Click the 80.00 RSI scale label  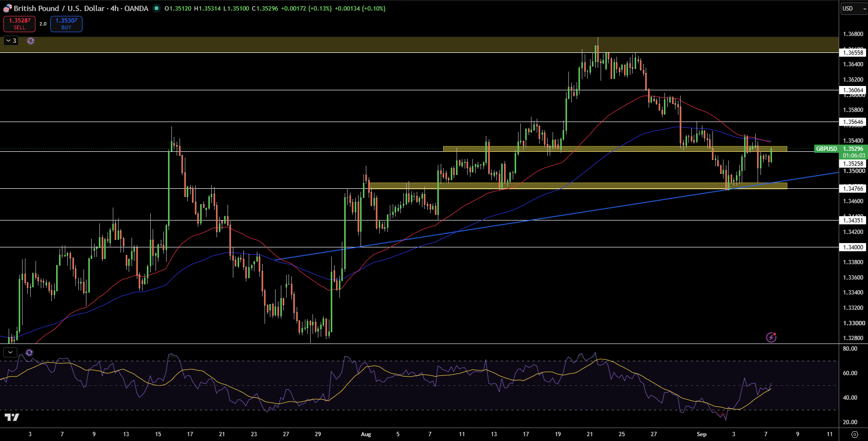[850, 349]
